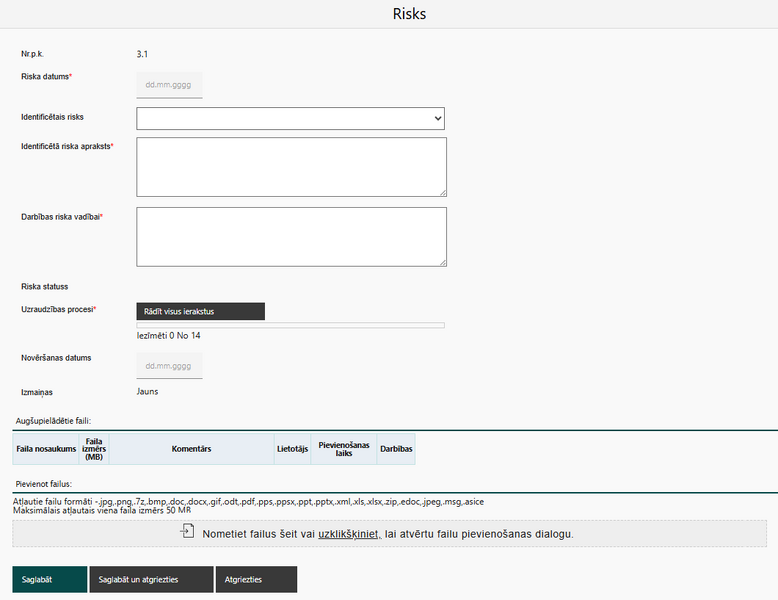The image size is (778, 600).
Task: Click the Saglabāt button
Action: coord(49,579)
